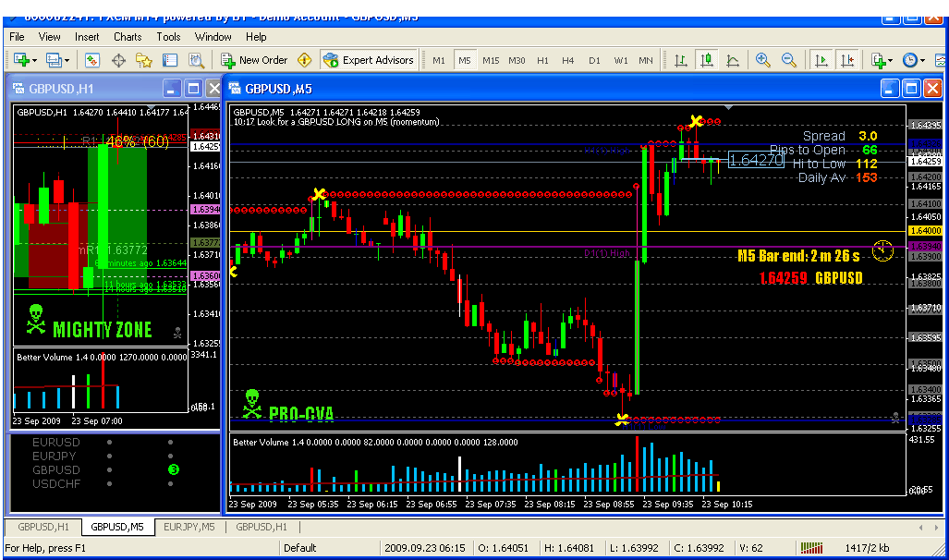Click the GBPUSD,H1 chart window icon
949x560 pixels.
click(x=18, y=89)
